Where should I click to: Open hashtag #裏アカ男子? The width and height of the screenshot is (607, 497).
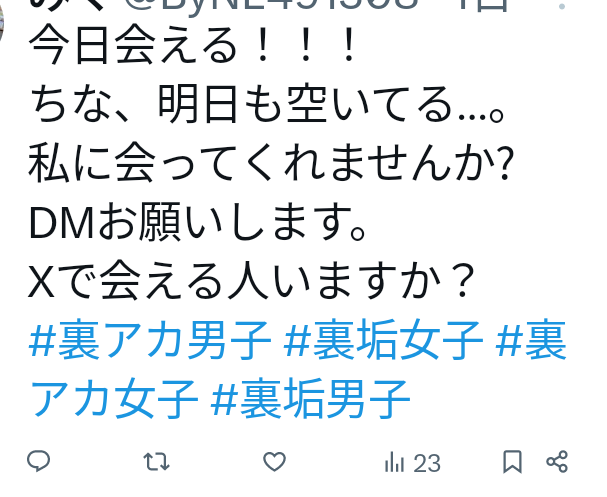click(150, 340)
